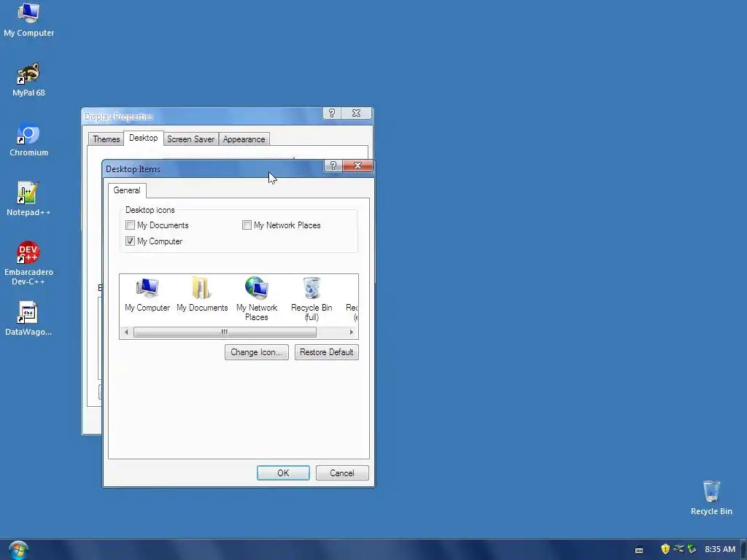Open the yellow security shield tray icon
Image resolution: width=747 pixels, height=560 pixels.
pos(665,549)
